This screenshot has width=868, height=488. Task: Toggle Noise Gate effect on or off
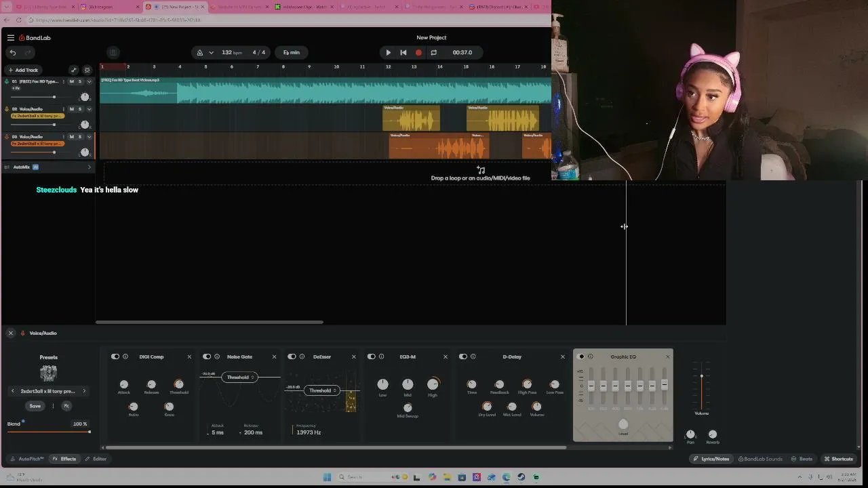click(x=207, y=357)
